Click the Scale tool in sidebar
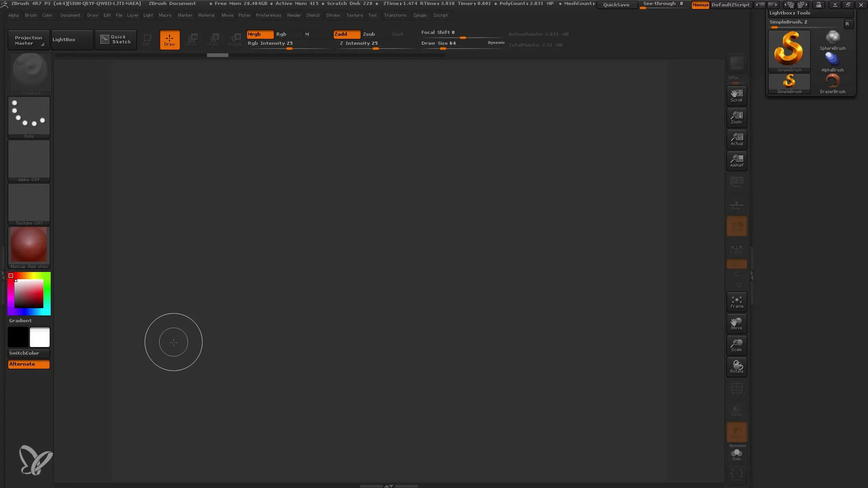Screen dimensions: 868x488 pyautogui.click(x=736, y=344)
